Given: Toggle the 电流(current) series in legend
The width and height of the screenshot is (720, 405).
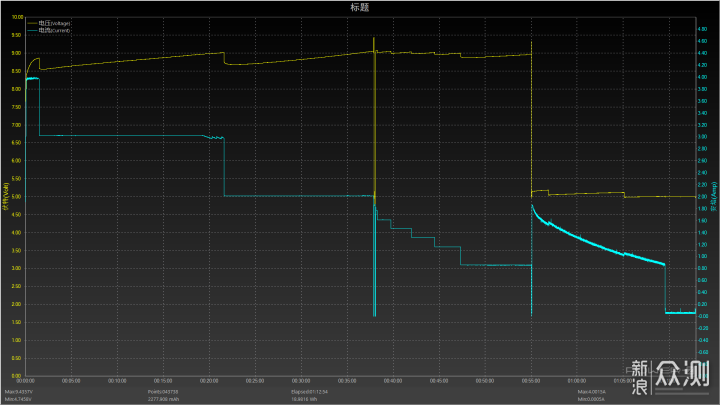Looking at the screenshot, I should point(54,31).
